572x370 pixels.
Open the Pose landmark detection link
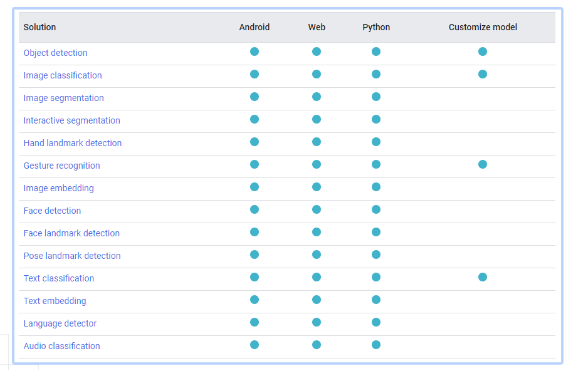[x=72, y=256]
